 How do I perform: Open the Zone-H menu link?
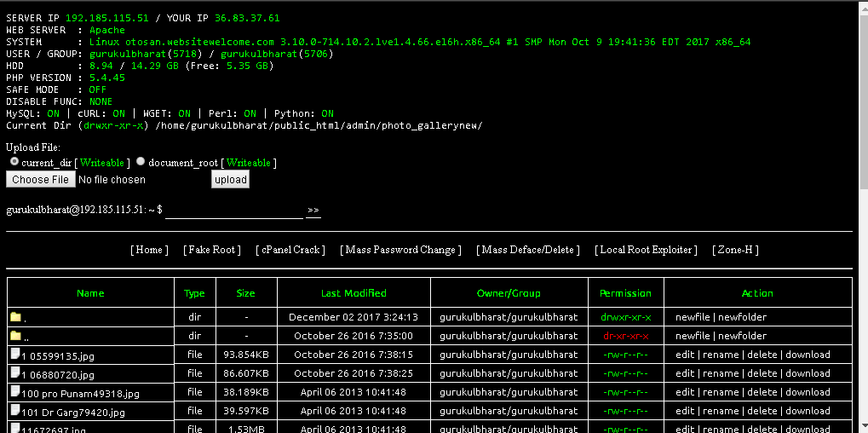point(735,250)
